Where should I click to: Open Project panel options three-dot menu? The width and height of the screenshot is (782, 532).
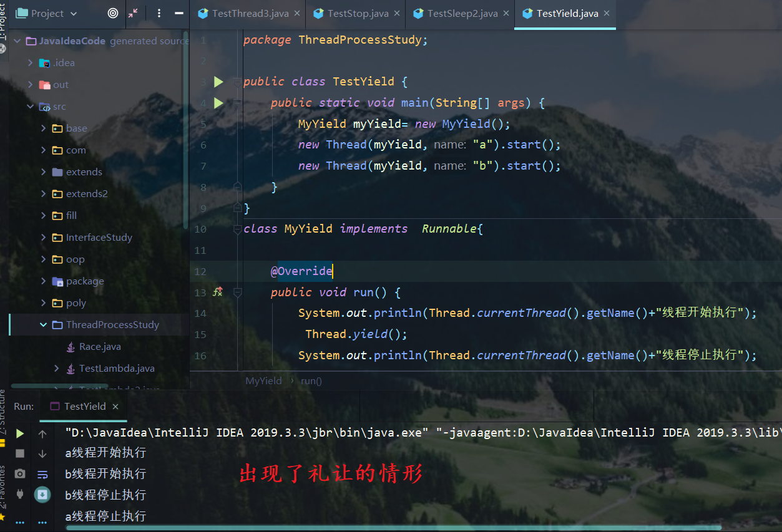(x=159, y=13)
